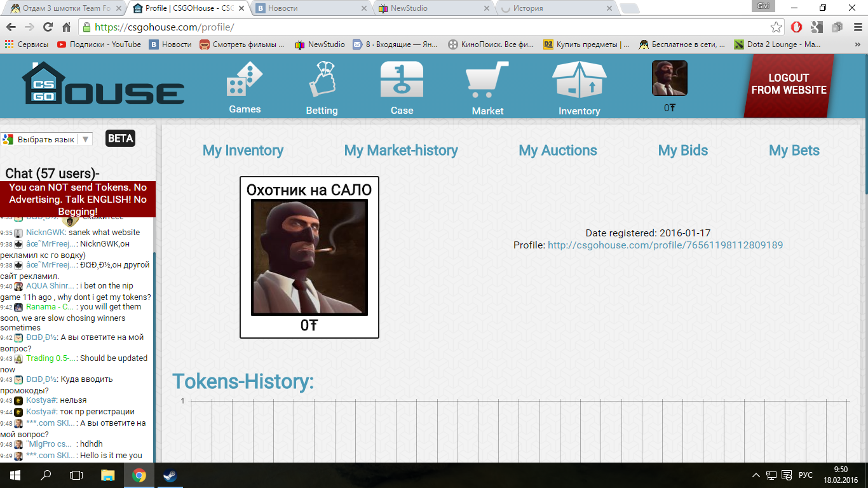Open the Givi Chrome profile button
Viewport: 868px width, 488px height.
click(764, 6)
